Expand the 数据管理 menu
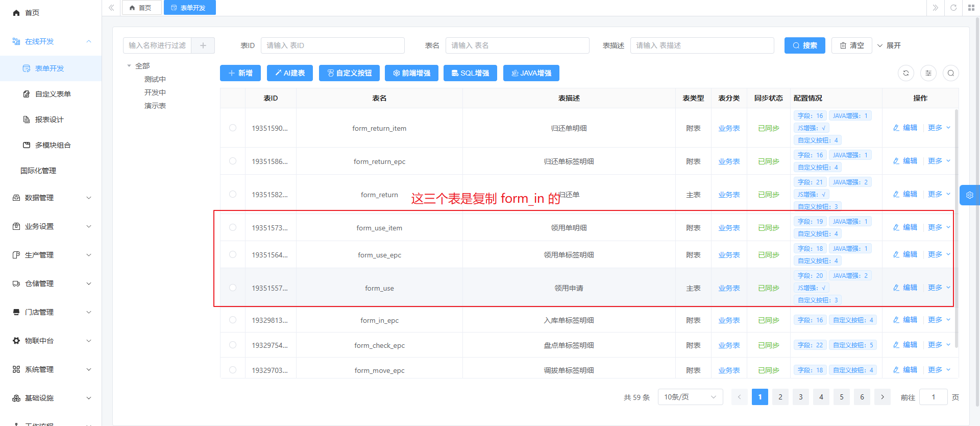The width and height of the screenshot is (980, 426). [x=89, y=198]
